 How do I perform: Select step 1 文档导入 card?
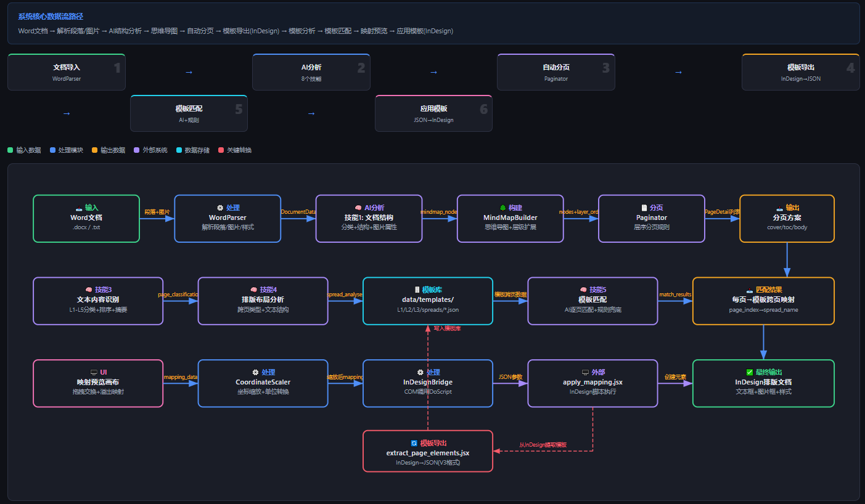click(x=67, y=72)
